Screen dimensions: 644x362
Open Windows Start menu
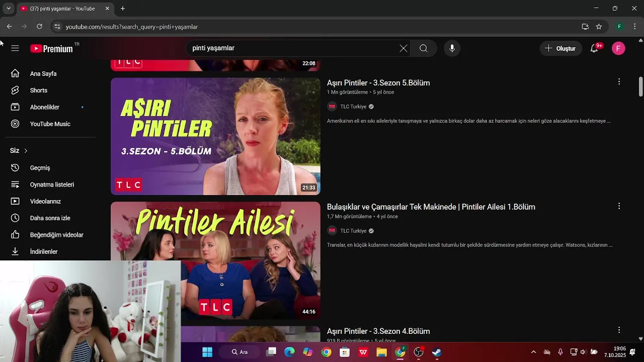(207, 352)
